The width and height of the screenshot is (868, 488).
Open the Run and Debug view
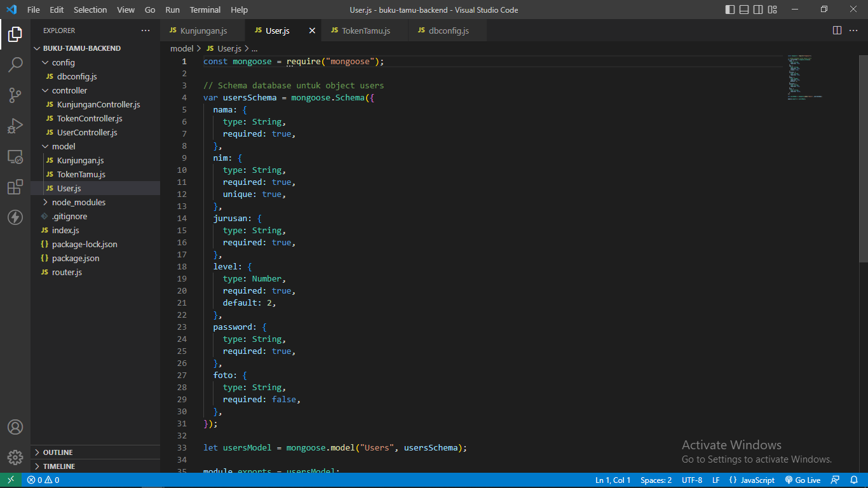coord(15,126)
